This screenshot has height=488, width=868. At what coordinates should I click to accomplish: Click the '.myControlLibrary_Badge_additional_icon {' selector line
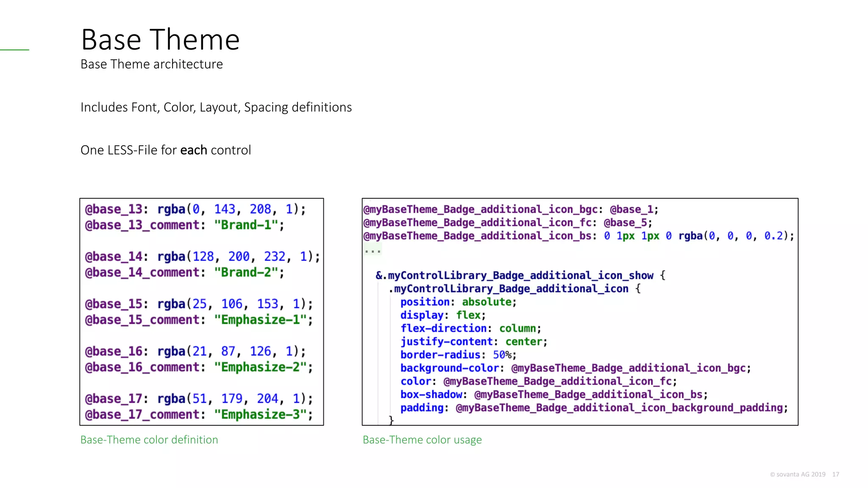pyautogui.click(x=515, y=289)
